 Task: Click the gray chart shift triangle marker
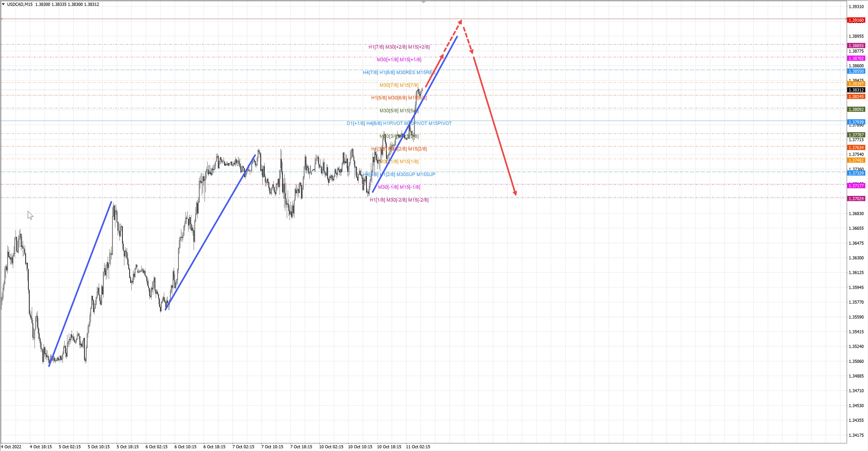(x=424, y=2)
